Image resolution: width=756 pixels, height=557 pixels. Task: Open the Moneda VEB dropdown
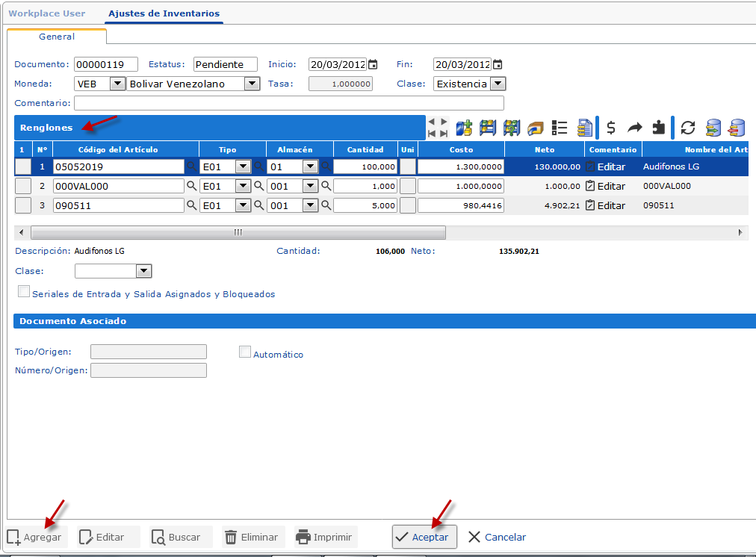tap(117, 84)
